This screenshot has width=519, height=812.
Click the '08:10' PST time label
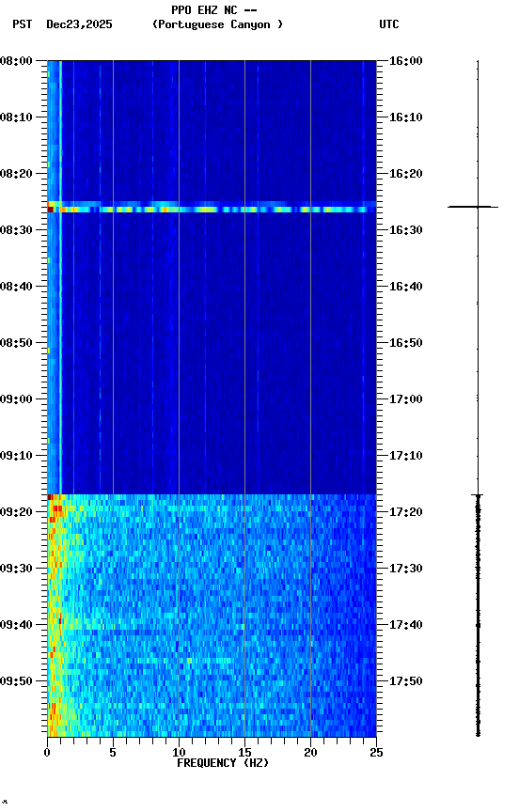click(x=16, y=117)
